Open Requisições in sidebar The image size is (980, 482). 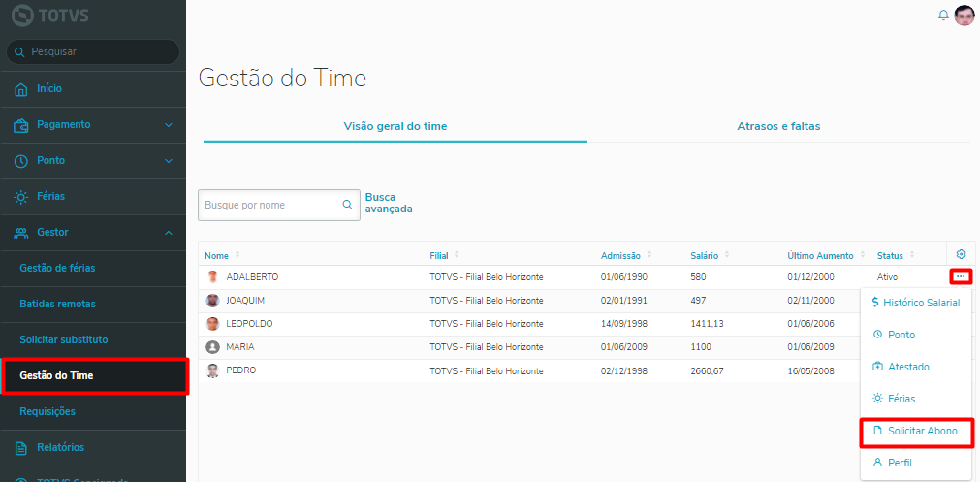pos(47,411)
